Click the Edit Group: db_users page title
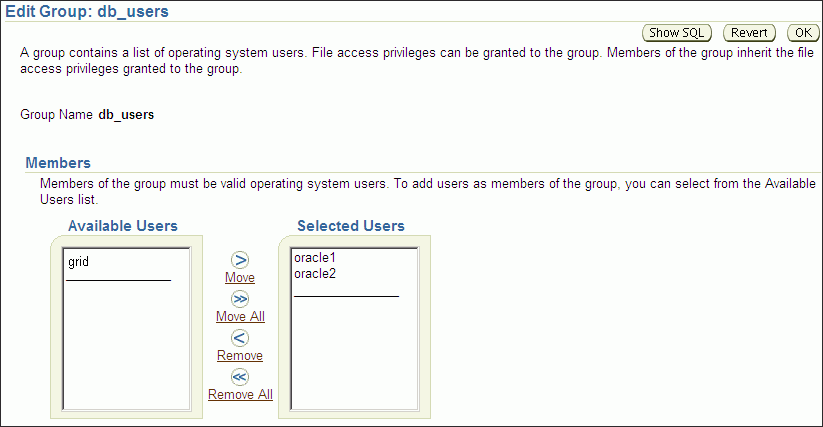The height and width of the screenshot is (427, 823). coord(87,11)
